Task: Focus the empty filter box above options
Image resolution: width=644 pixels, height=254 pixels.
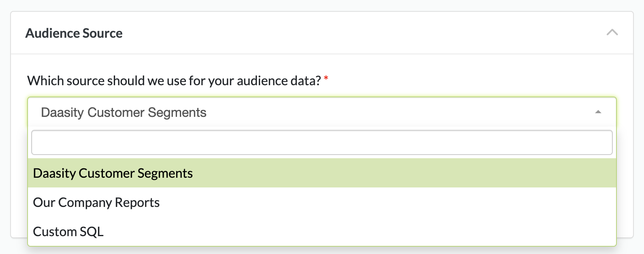Action: pos(322,142)
